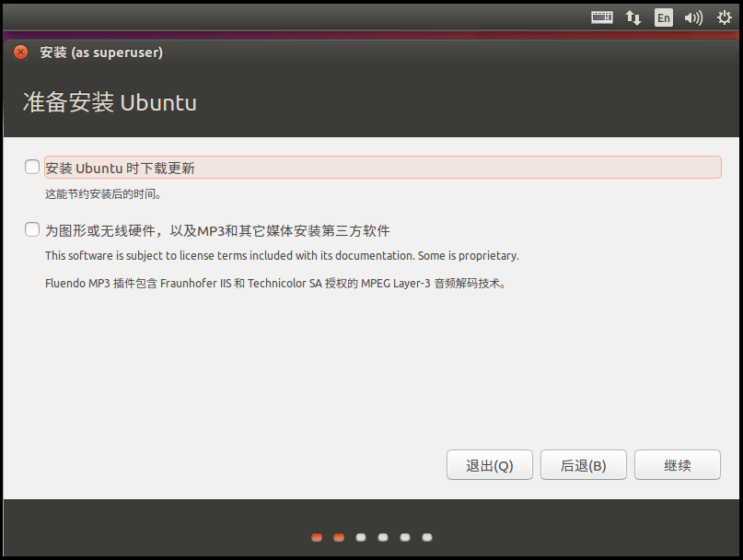Viewport: 743px width, 560px height.
Task: Open the sound volume indicator
Action: point(693,17)
